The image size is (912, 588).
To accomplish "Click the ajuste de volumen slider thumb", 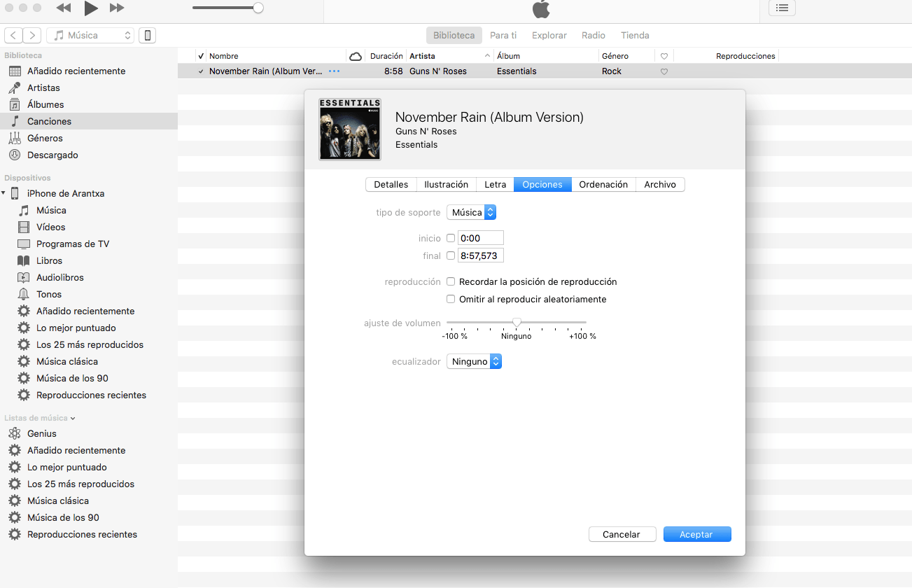I will coord(517,322).
